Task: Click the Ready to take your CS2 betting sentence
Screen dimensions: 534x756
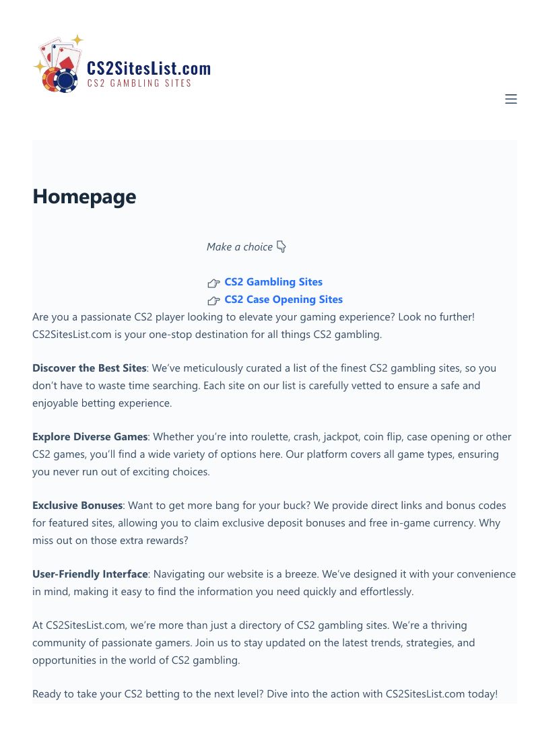Action: tap(265, 694)
